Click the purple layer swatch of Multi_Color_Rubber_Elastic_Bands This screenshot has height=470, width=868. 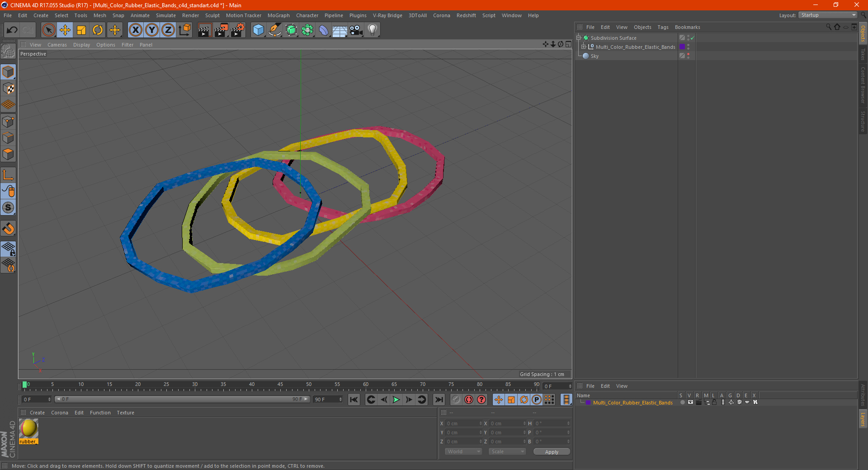tap(682, 47)
